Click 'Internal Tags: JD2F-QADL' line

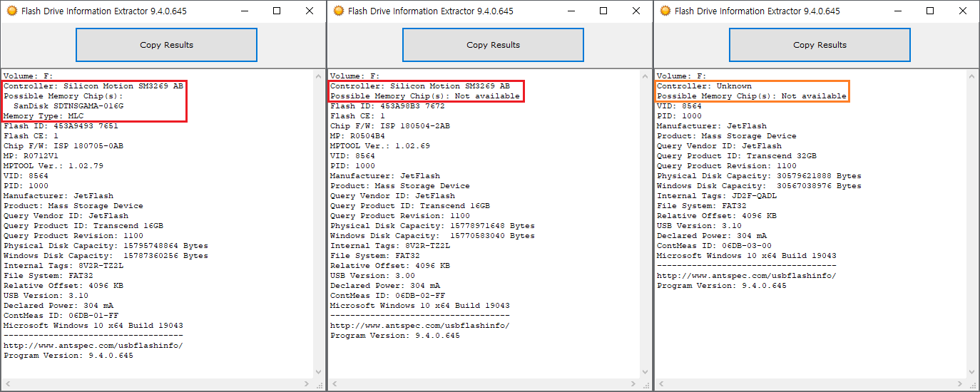tap(717, 195)
